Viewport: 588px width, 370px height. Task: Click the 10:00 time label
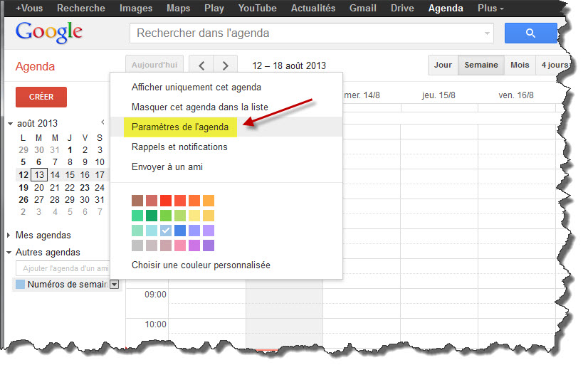[155, 324]
